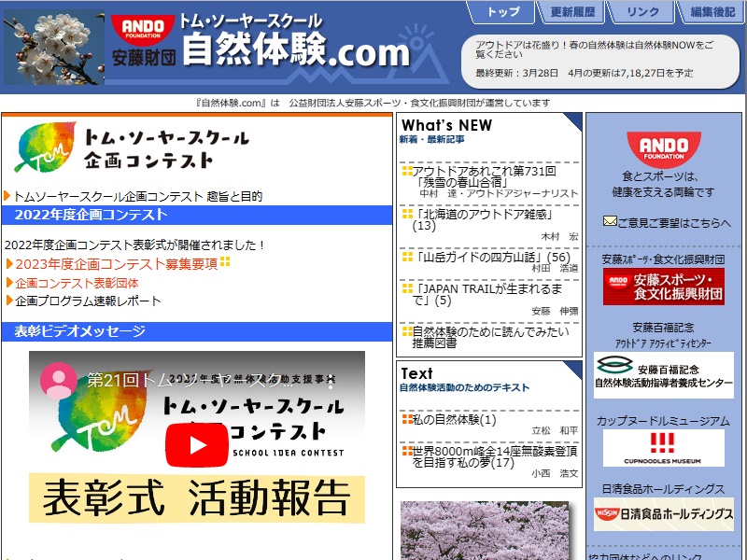Open 世界8000m峰全14座無酸素登頂 article
This screenshot has height=560, width=747.
(x=495, y=456)
